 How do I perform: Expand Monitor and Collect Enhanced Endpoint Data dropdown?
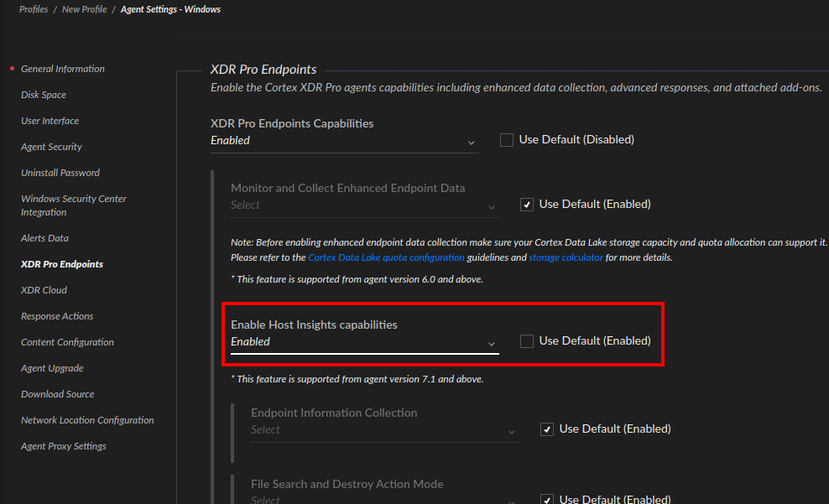364,205
